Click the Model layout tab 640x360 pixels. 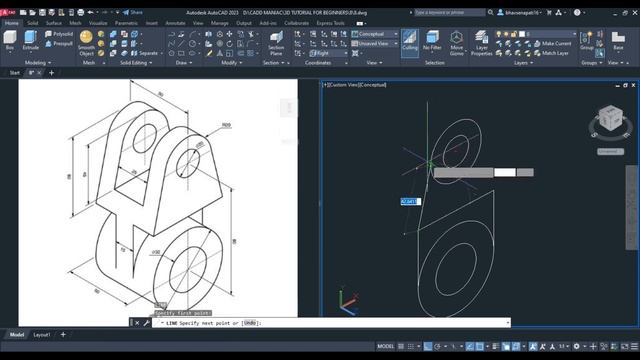point(17,335)
